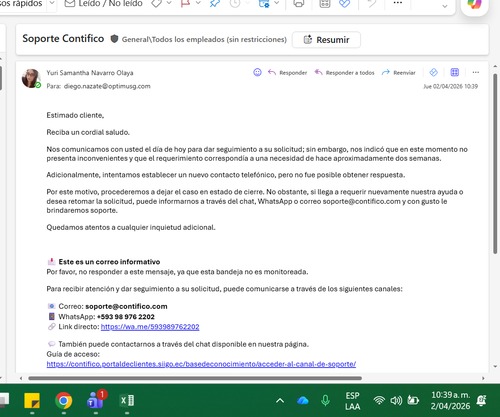Click the right arrow of horizontal scrollbar
500x417 pixels.
483,378
